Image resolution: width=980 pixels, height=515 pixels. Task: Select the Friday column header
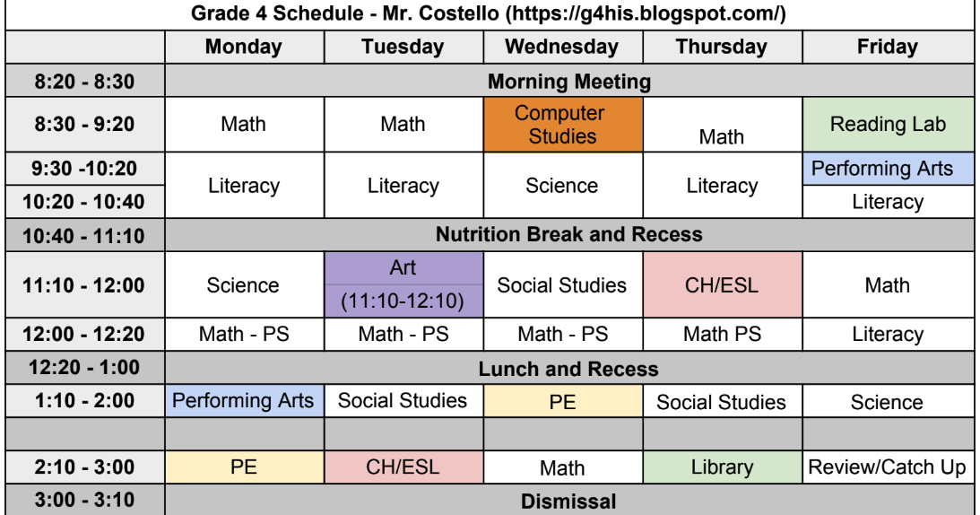(x=889, y=47)
